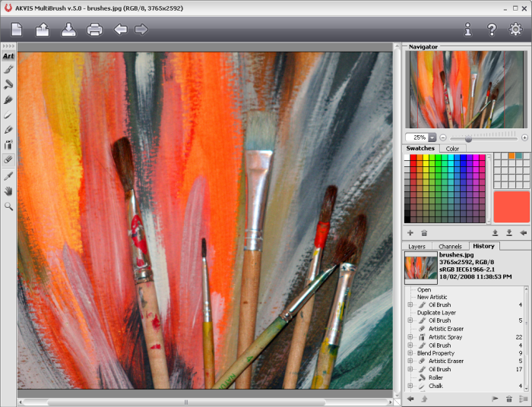Pick the orange swatch in the custom grid
The width and height of the screenshot is (532, 407).
point(511,156)
